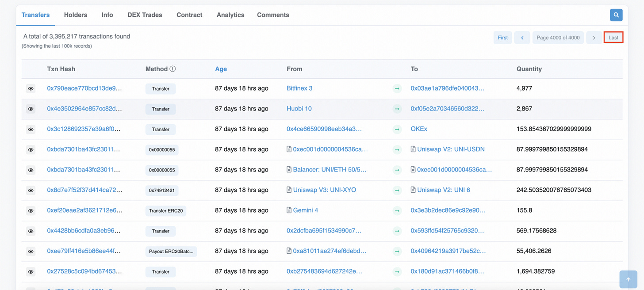644x290 pixels.
Task: Open the Bitfinex 3 sender address
Action: coord(299,88)
